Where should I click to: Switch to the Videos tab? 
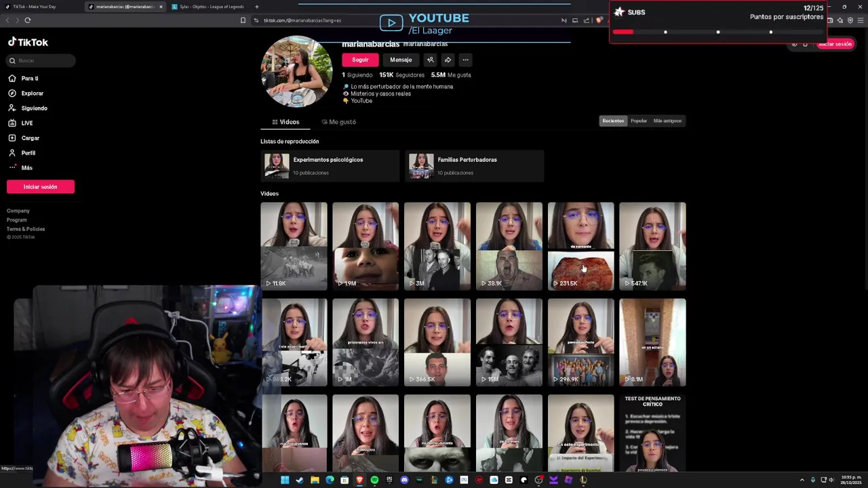(x=285, y=122)
